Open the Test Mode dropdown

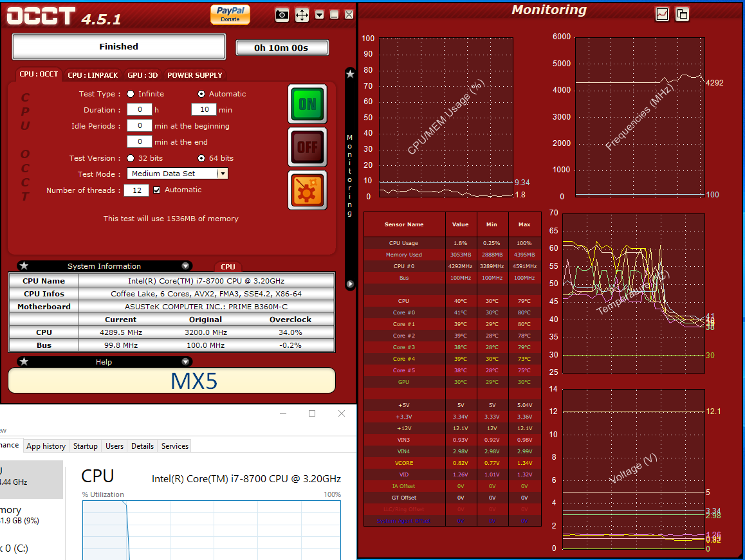click(x=177, y=174)
